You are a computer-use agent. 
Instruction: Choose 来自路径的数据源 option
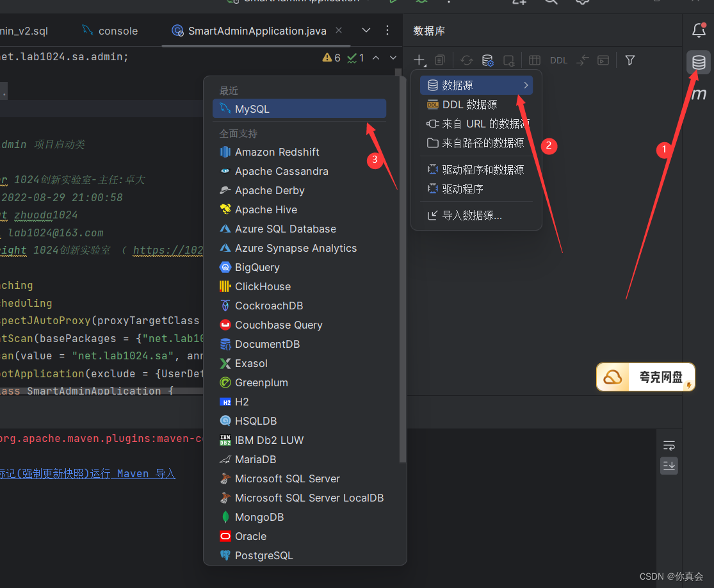click(476, 143)
